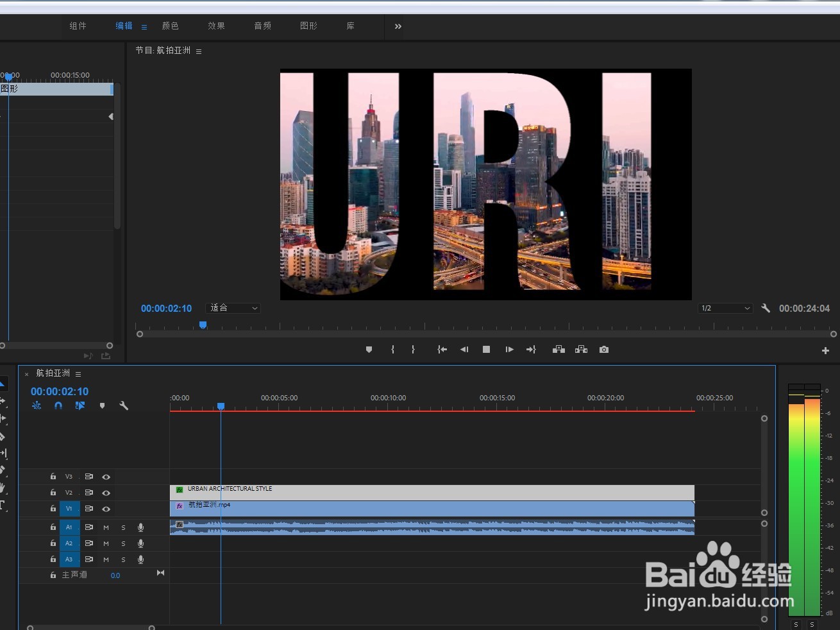Screen dimensions: 840x630
Task: Toggle Linked Selection in timeline
Action: pos(80,405)
